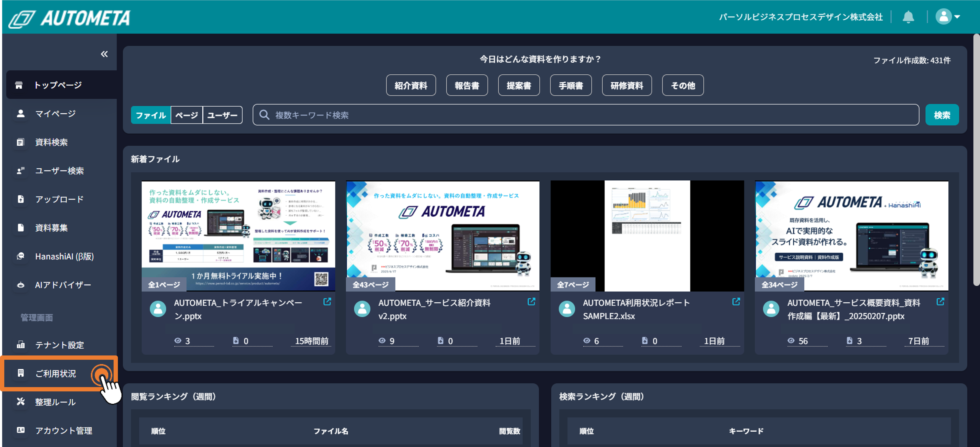Click the 手順書 category button

pyautogui.click(x=571, y=85)
